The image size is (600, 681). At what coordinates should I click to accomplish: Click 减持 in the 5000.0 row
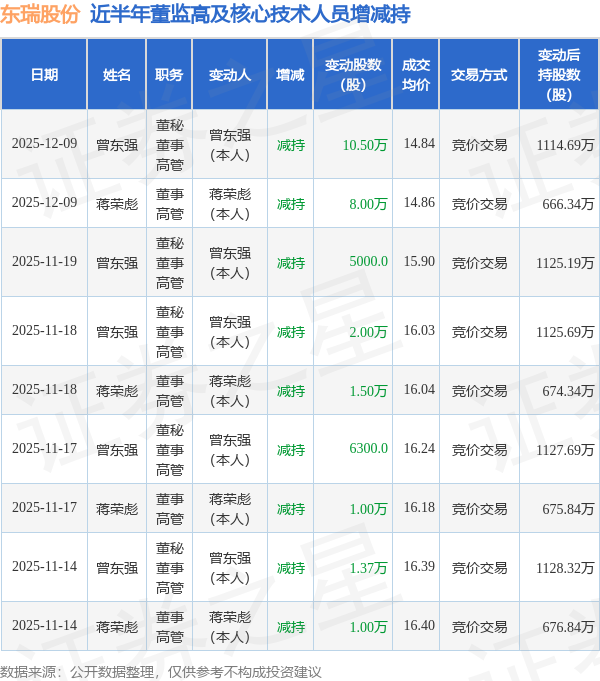[x=291, y=263]
